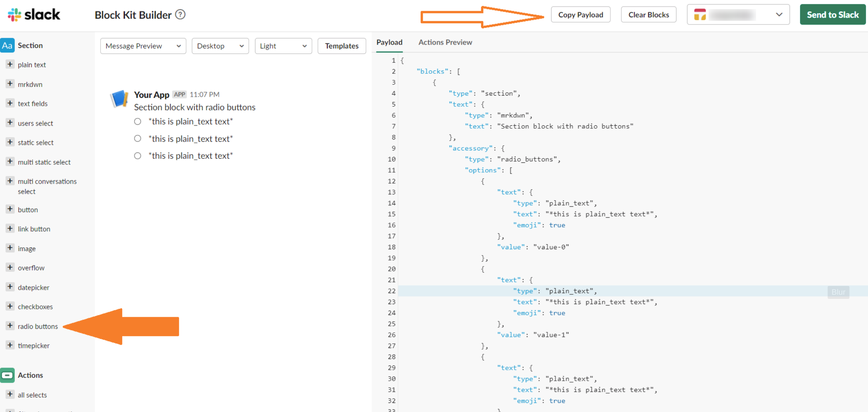
Task: Switch to the Actions Preview tab
Action: click(x=445, y=42)
